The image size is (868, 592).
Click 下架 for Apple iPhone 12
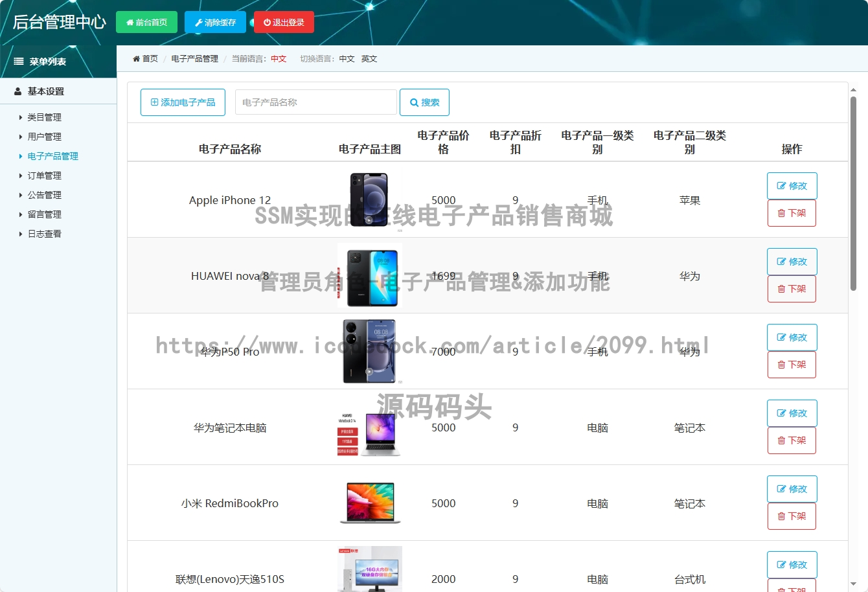[x=792, y=213]
